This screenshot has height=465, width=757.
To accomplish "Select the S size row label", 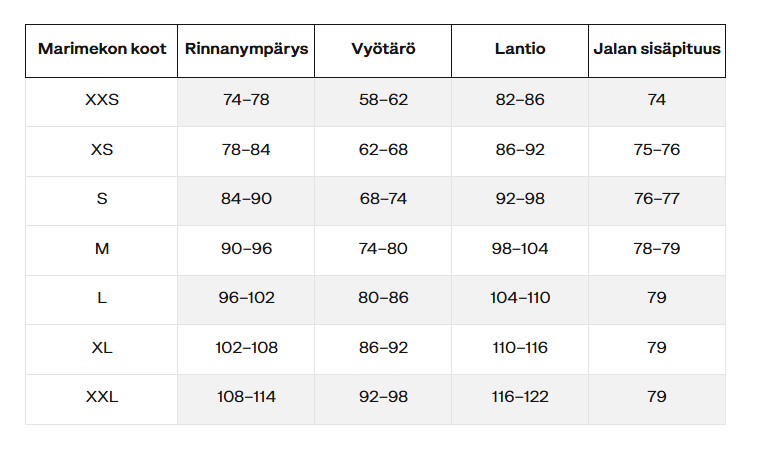I will point(101,199).
